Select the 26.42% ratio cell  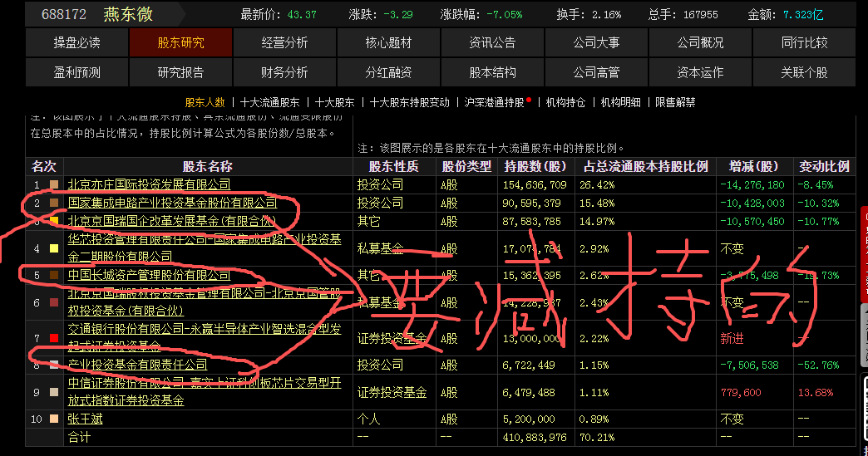(x=597, y=184)
